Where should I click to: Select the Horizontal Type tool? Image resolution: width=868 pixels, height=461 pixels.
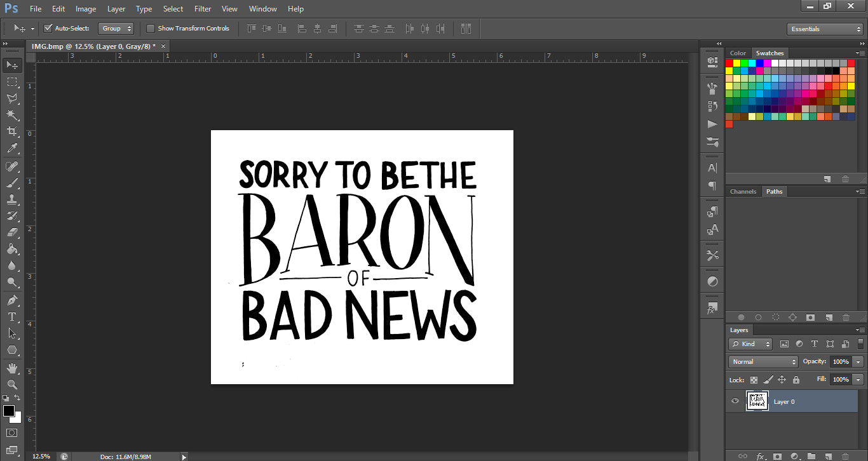12,316
